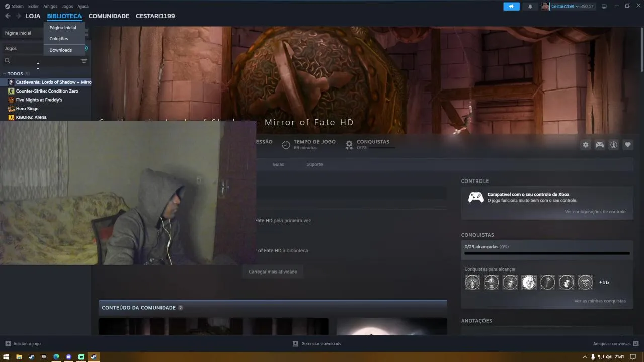Open the Ajuda menu

click(83, 6)
